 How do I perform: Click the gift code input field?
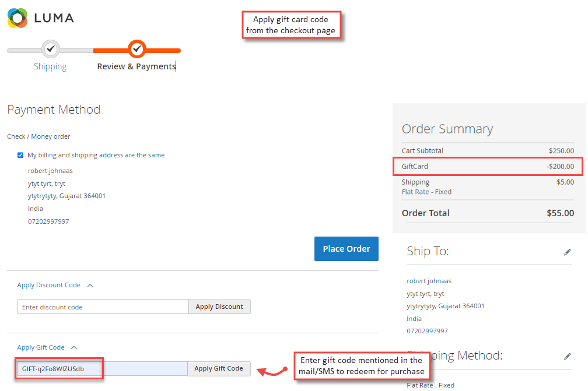(103, 369)
